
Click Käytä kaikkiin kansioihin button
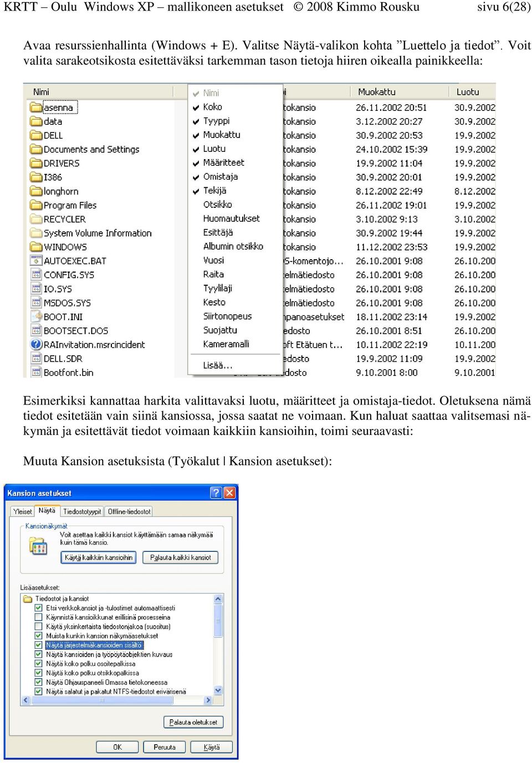click(x=99, y=557)
